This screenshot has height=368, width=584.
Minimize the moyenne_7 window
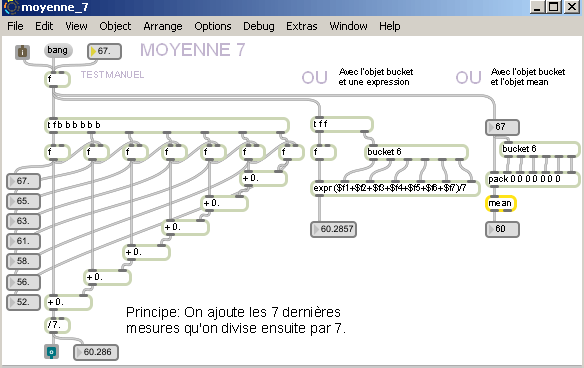tap(537, 7)
